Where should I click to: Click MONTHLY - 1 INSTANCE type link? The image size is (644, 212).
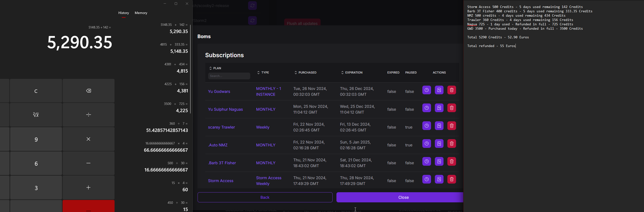coord(269,92)
